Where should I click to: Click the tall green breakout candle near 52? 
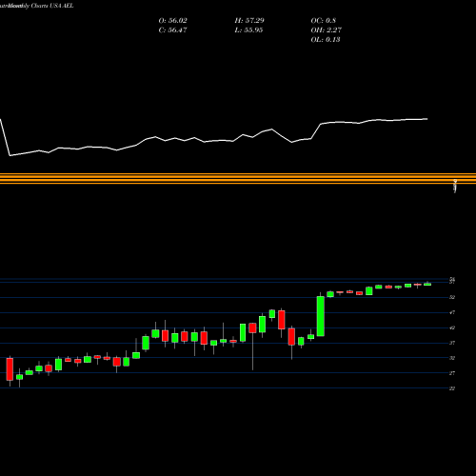321,316
